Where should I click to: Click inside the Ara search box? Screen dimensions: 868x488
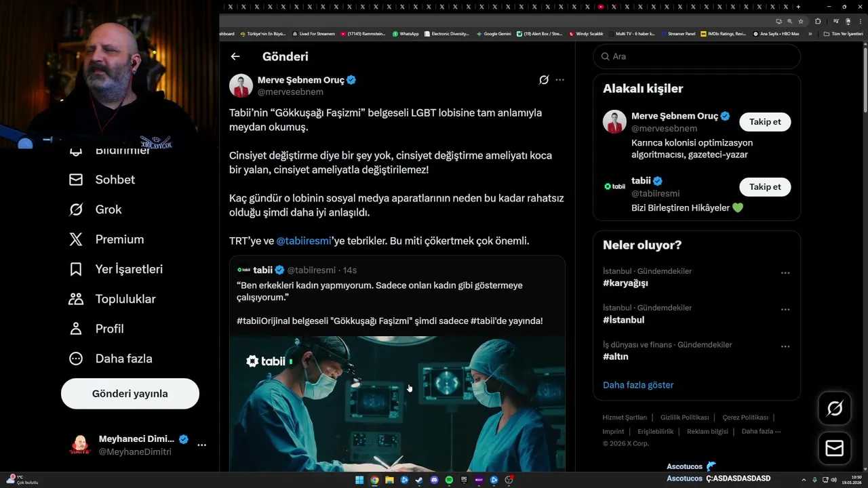click(x=697, y=56)
